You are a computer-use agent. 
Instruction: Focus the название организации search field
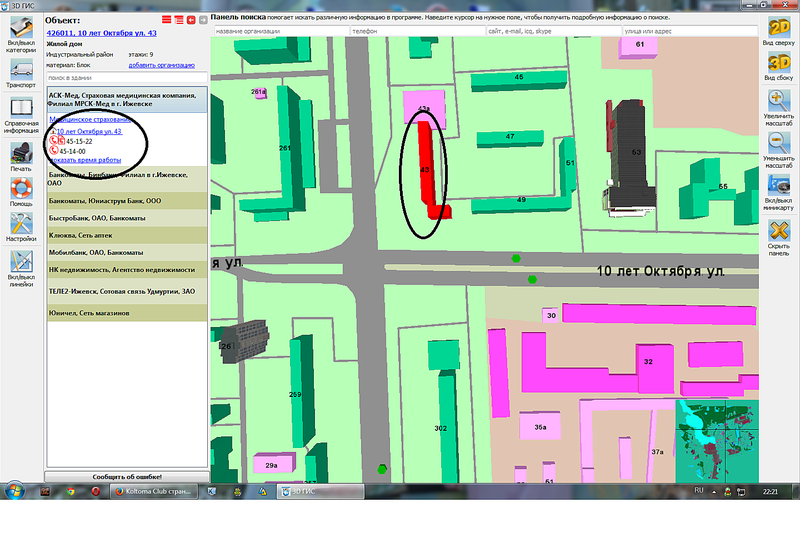coord(282,31)
